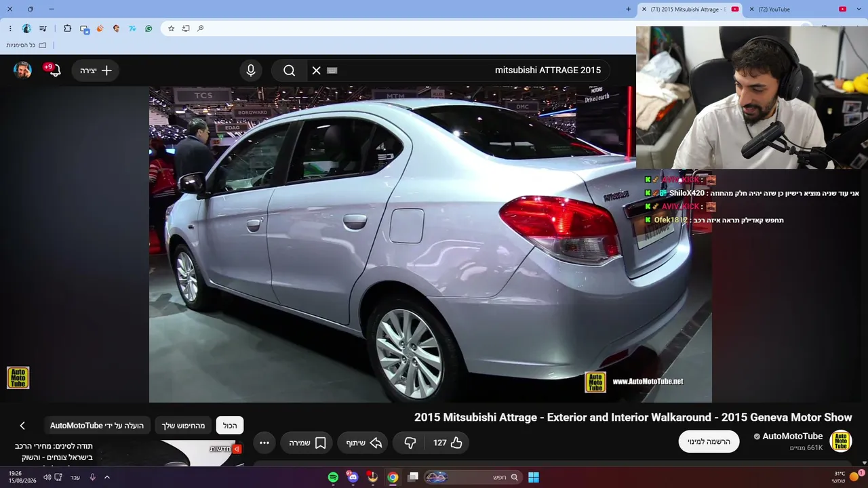
Task: Open the media controls music-note icon
Action: coord(43,28)
